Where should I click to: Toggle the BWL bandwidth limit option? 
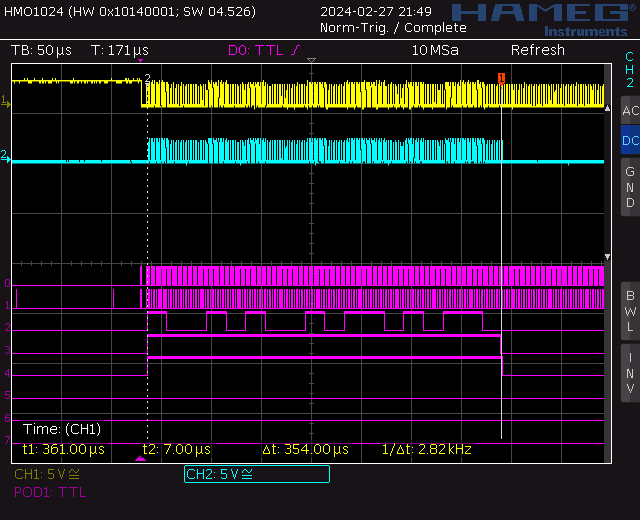(630, 311)
